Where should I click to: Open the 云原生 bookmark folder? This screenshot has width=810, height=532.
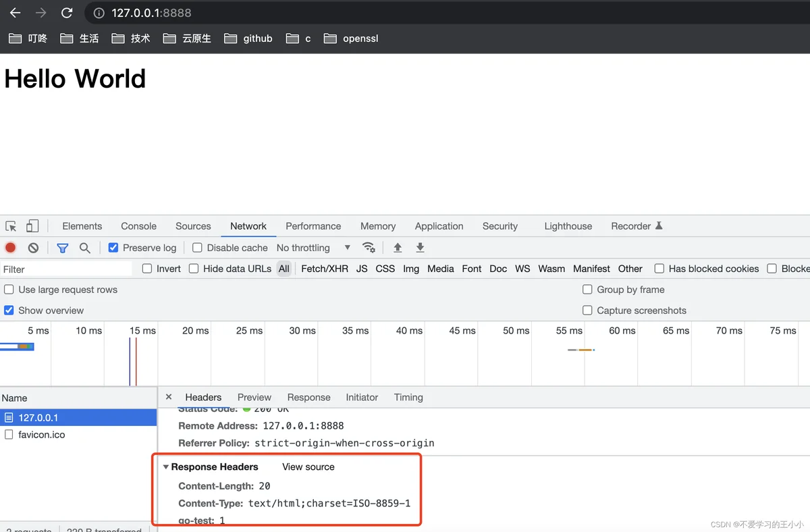point(187,38)
